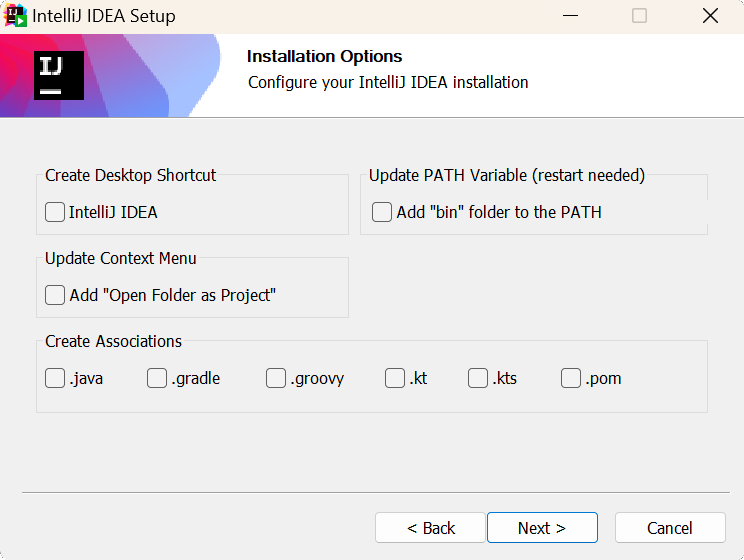Select the .kts association checkbox
The width and height of the screenshot is (744, 560).
[478, 378]
